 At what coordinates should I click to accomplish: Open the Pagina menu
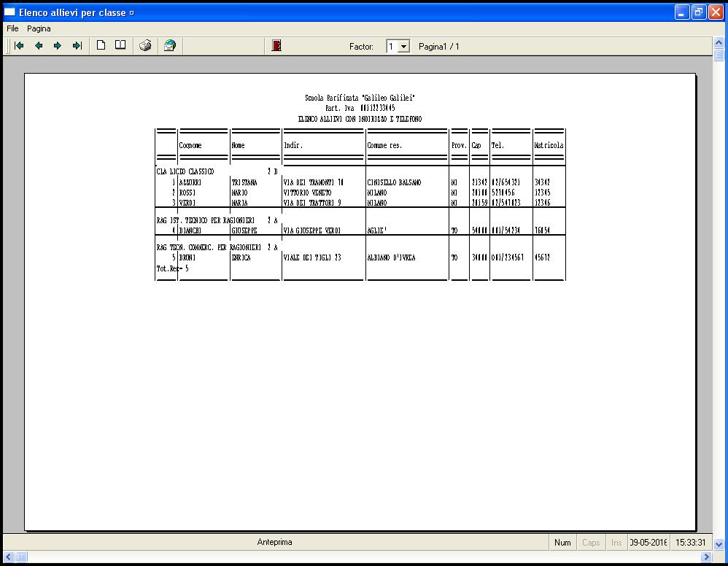pos(39,28)
